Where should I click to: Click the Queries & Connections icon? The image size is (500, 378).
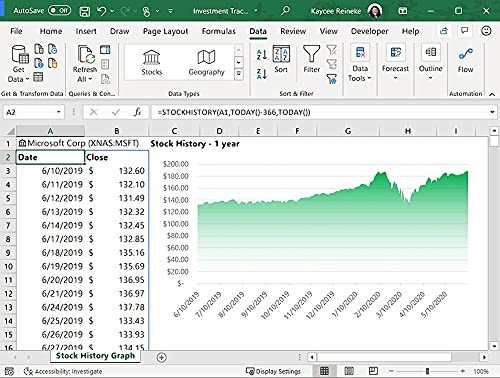point(105,50)
